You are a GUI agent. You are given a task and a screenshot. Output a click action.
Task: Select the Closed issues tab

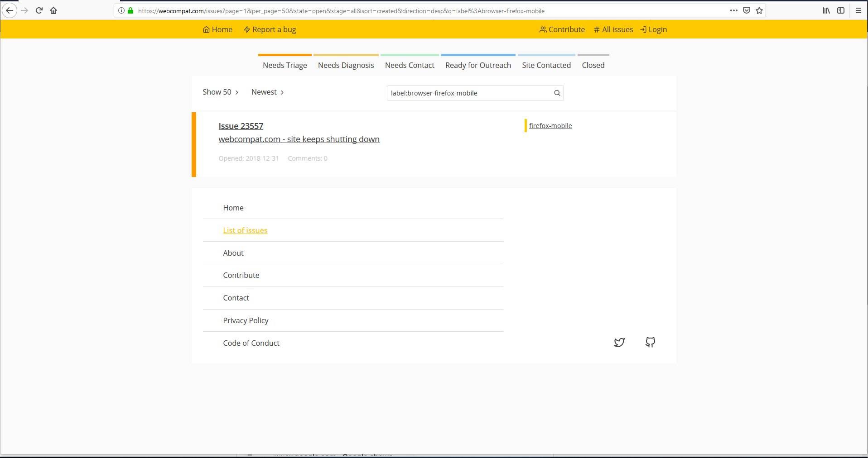pos(593,65)
